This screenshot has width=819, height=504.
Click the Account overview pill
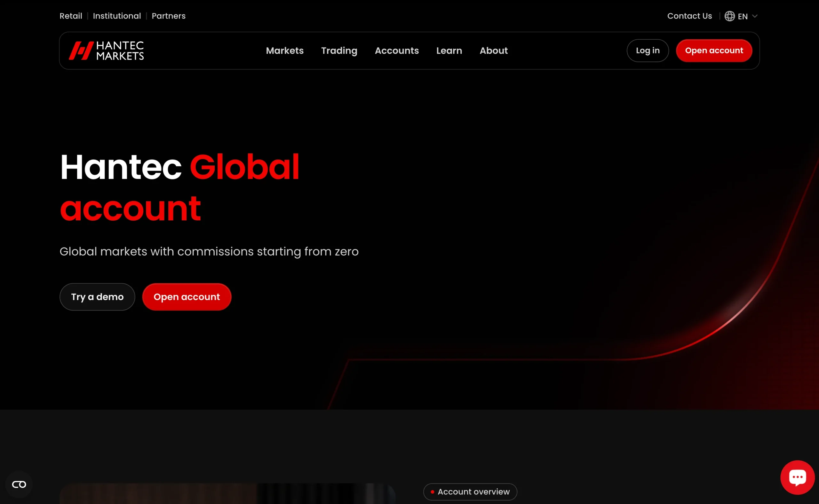point(470,492)
